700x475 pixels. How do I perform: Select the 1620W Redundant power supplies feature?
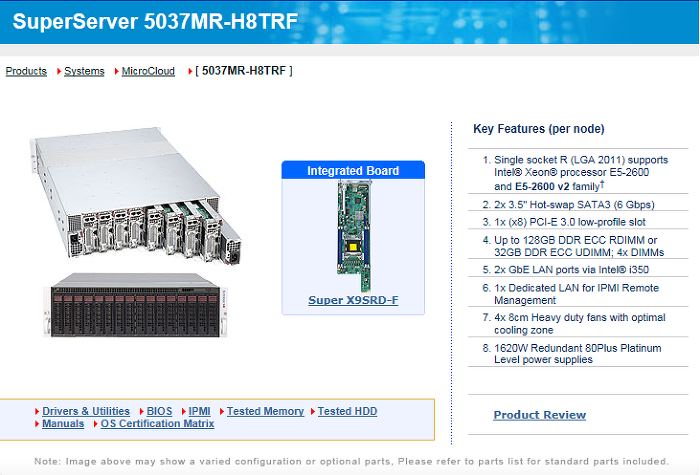(x=578, y=354)
